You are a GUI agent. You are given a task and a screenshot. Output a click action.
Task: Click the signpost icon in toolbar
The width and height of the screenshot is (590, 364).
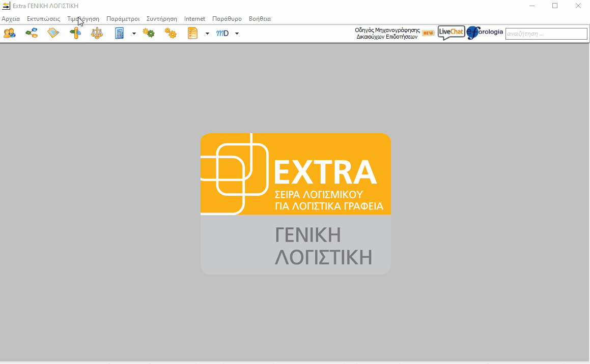click(75, 34)
